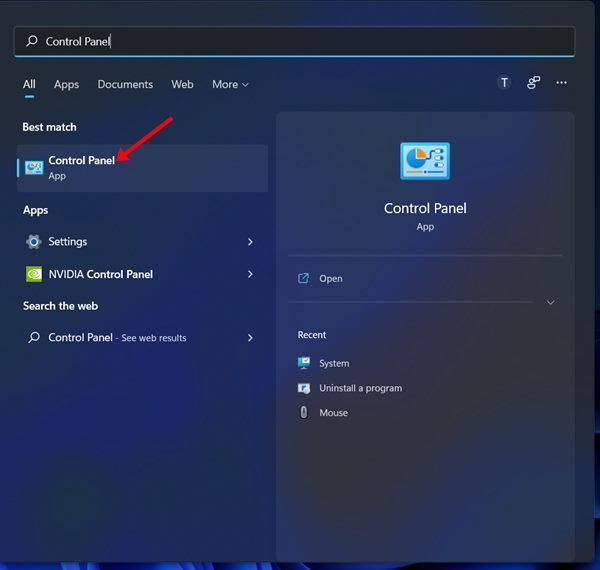Switch to the Documents filter tab
The height and width of the screenshot is (570, 600).
pyautogui.click(x=125, y=85)
